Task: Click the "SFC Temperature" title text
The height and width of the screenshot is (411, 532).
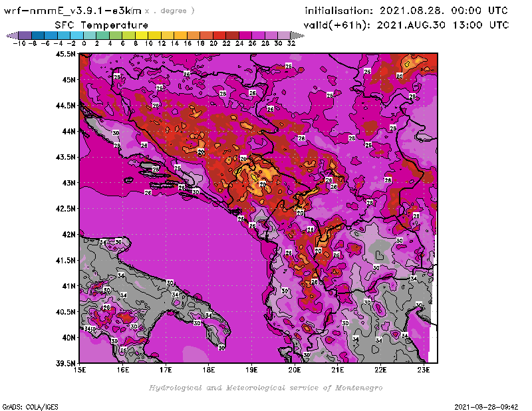Action: 102,25
